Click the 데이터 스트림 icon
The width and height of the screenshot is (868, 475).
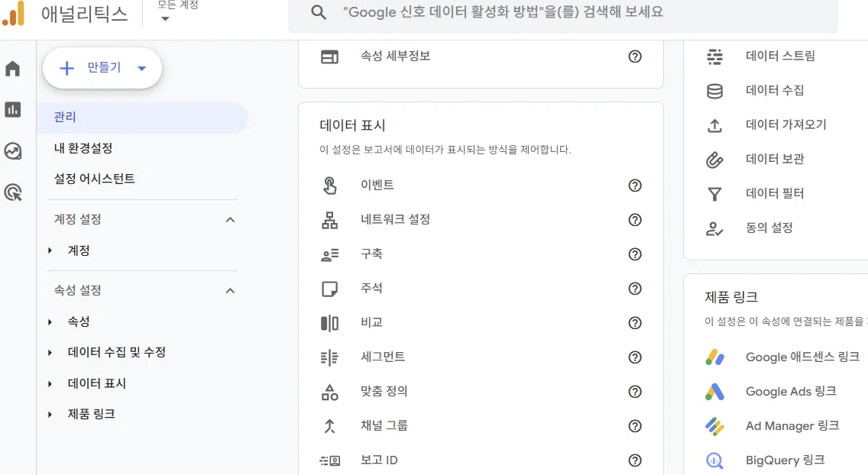pos(714,57)
